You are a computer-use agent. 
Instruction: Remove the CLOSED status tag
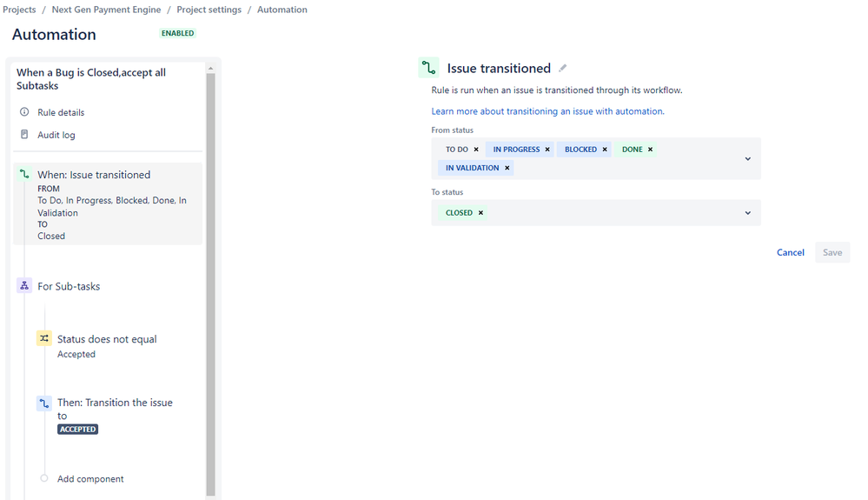tap(480, 213)
